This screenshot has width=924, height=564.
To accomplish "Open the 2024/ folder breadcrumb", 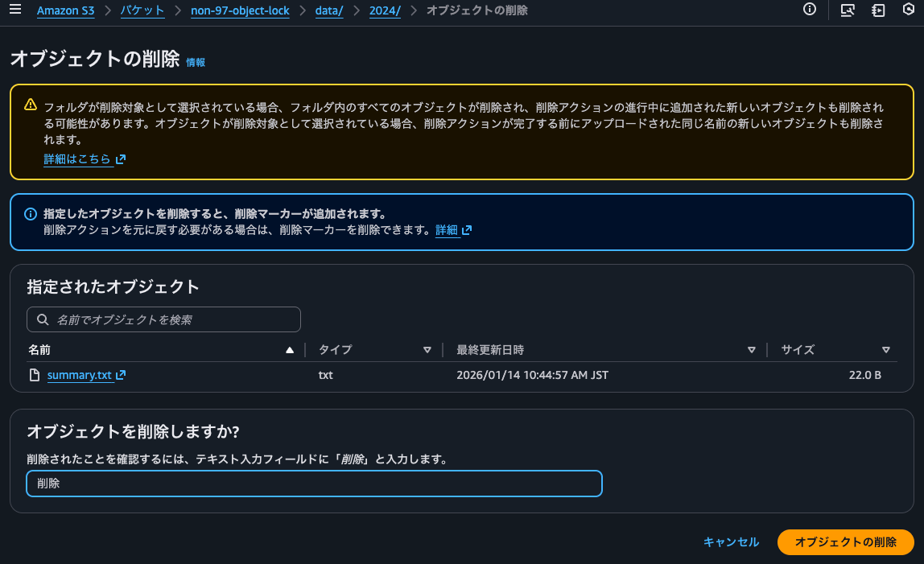I will [x=385, y=11].
